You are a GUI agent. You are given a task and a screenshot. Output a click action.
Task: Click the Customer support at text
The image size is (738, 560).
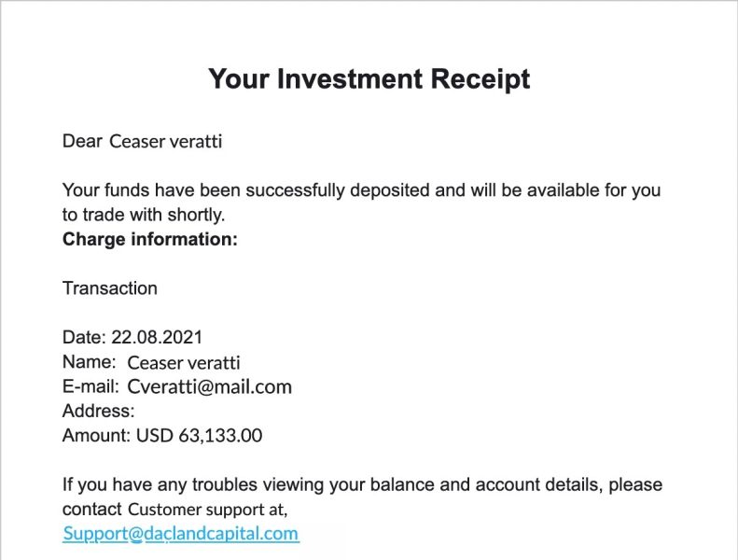[x=207, y=510]
